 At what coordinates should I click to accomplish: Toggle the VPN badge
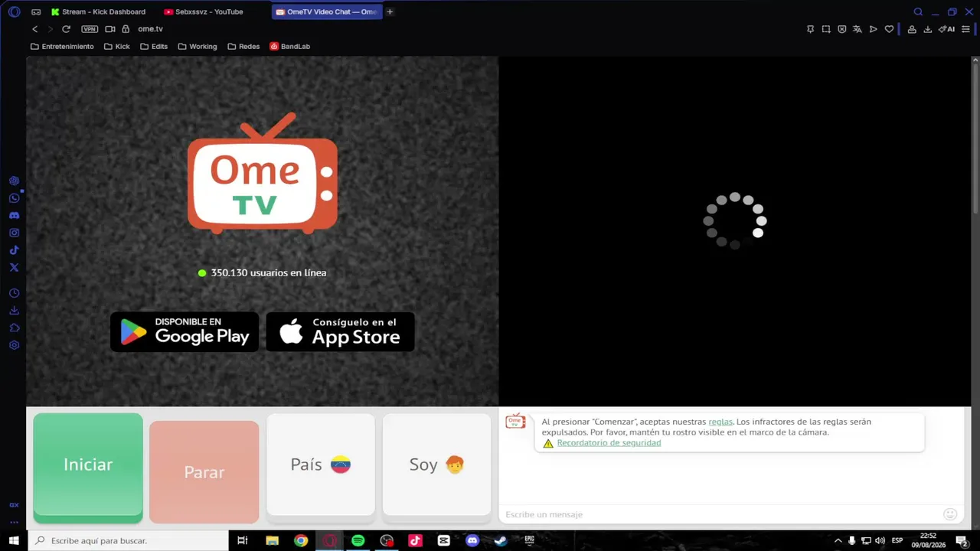(90, 29)
